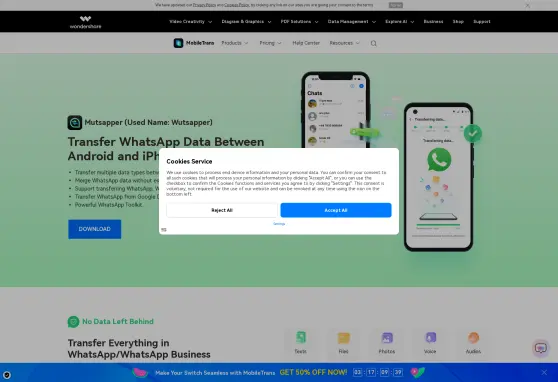Click Agree button in the top notice
Viewport: 558px width, 382px height.
(x=395, y=5)
